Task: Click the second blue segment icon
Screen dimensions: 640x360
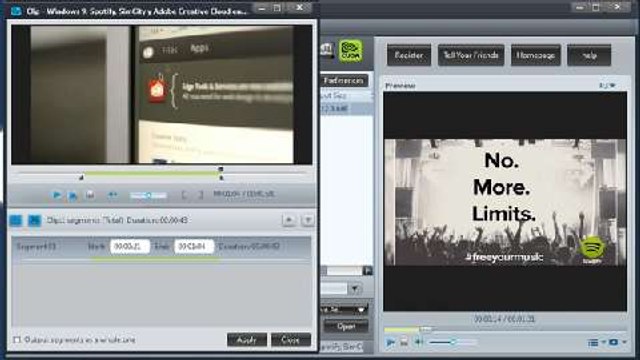Action: pos(34,220)
